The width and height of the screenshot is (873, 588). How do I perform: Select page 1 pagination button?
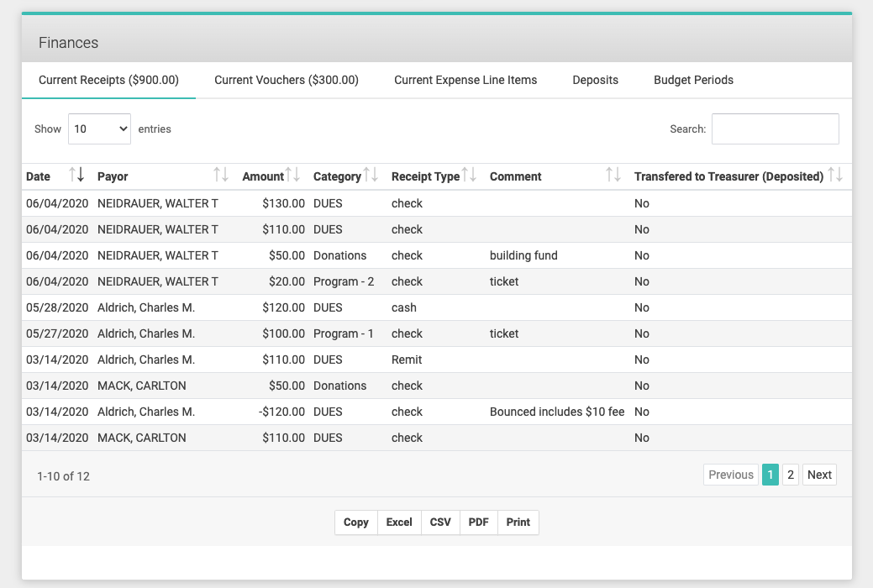(x=770, y=475)
